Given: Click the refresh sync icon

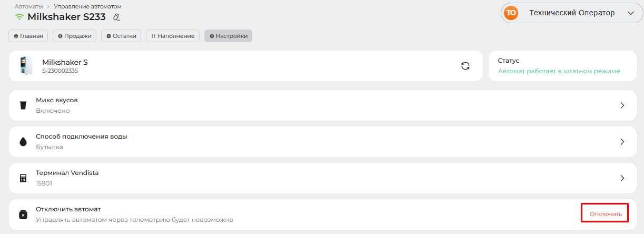Looking at the screenshot, I should [x=465, y=66].
